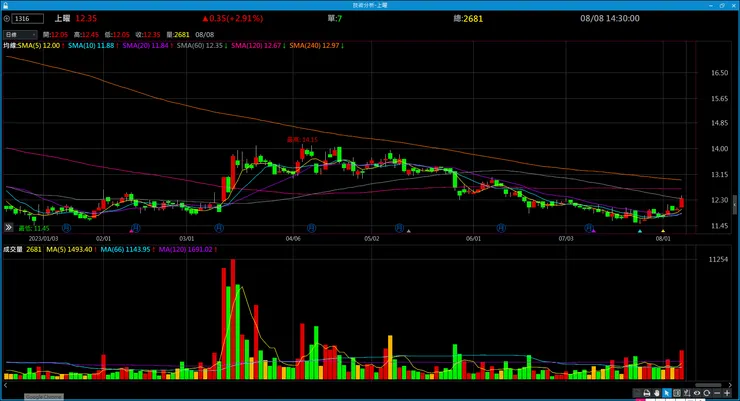
Task: Click month marker after 07/03
Action: point(589,228)
